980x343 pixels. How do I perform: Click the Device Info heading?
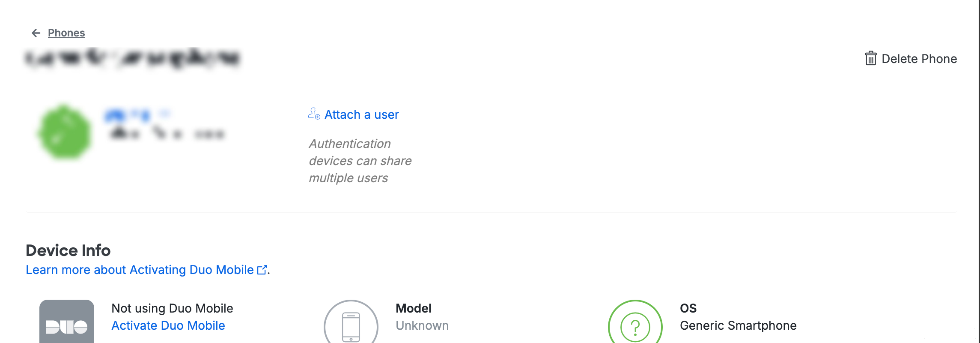[x=68, y=250]
